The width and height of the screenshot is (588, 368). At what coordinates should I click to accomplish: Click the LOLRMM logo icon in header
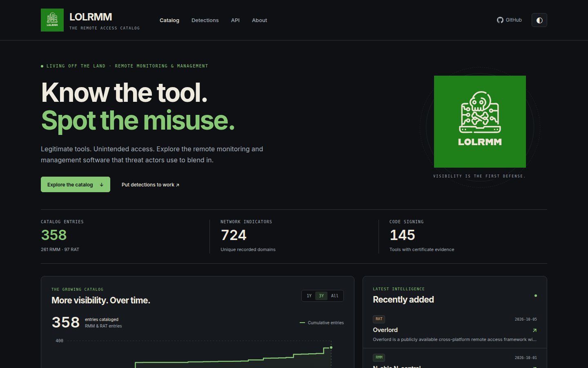[52, 20]
